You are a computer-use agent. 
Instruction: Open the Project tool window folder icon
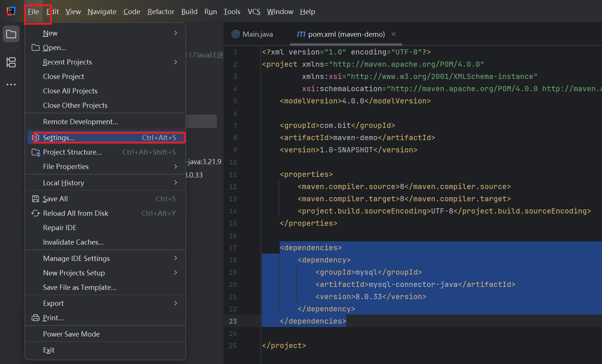coord(11,34)
